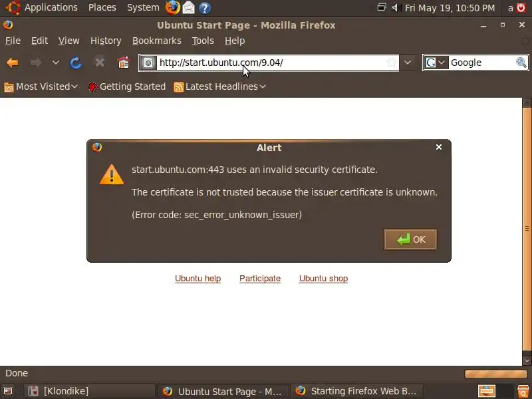Screen dimensions: 532x399
Task: Expand the Most Visited bookmarks folder
Action: 41,87
